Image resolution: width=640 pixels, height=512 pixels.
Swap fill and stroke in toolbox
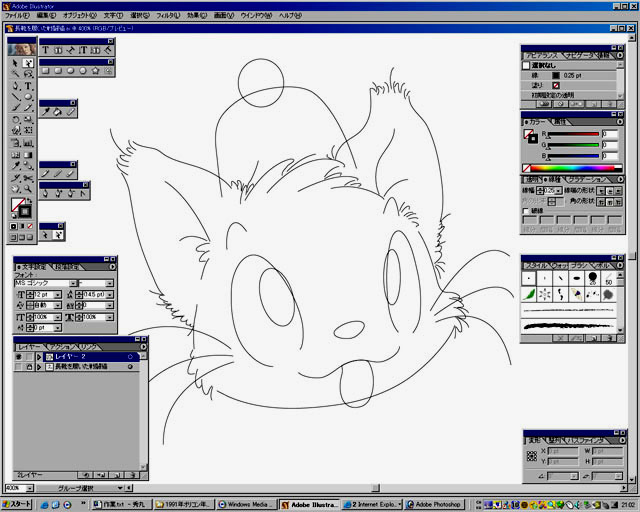29,200
